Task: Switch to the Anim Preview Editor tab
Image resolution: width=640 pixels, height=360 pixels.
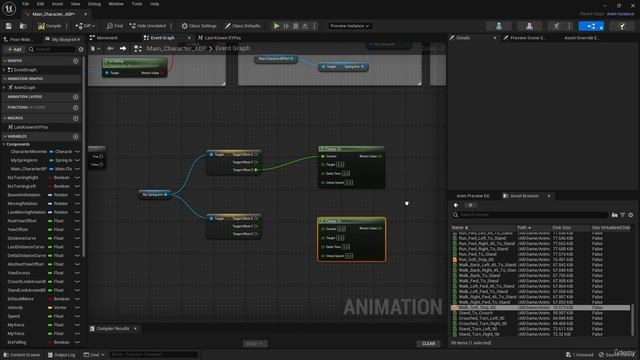Action: pos(473,196)
